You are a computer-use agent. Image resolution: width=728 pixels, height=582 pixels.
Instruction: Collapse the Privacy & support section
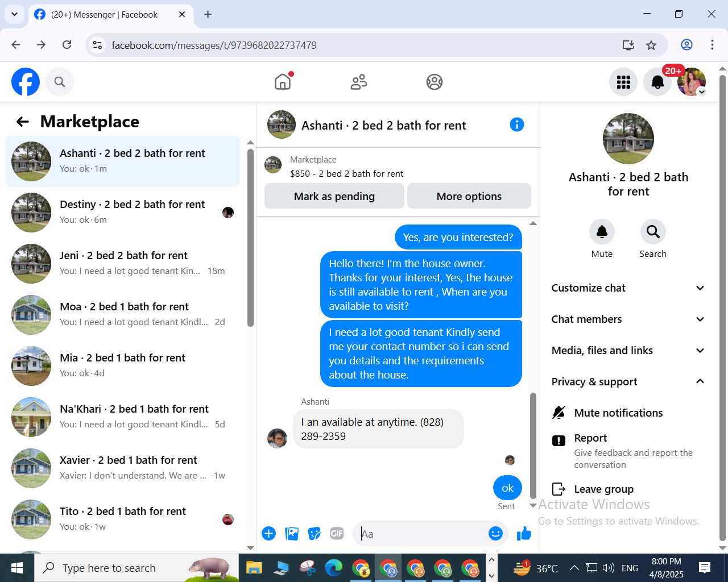628,381
